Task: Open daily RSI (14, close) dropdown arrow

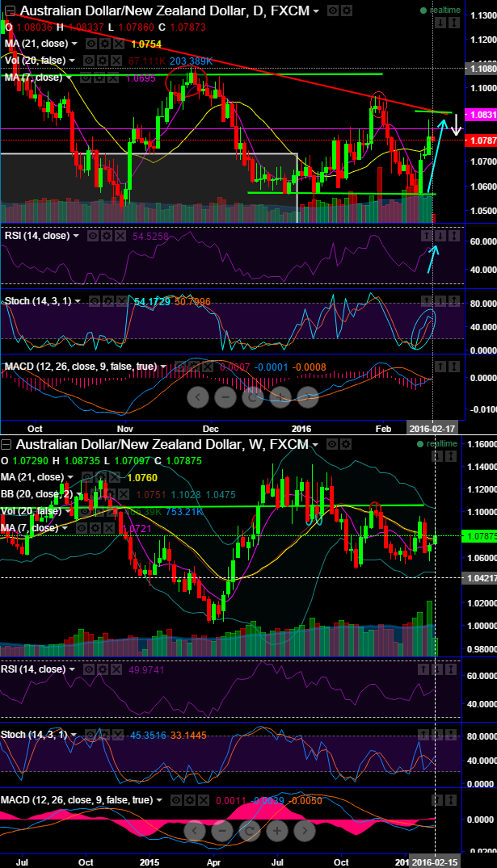Action: tap(76, 236)
